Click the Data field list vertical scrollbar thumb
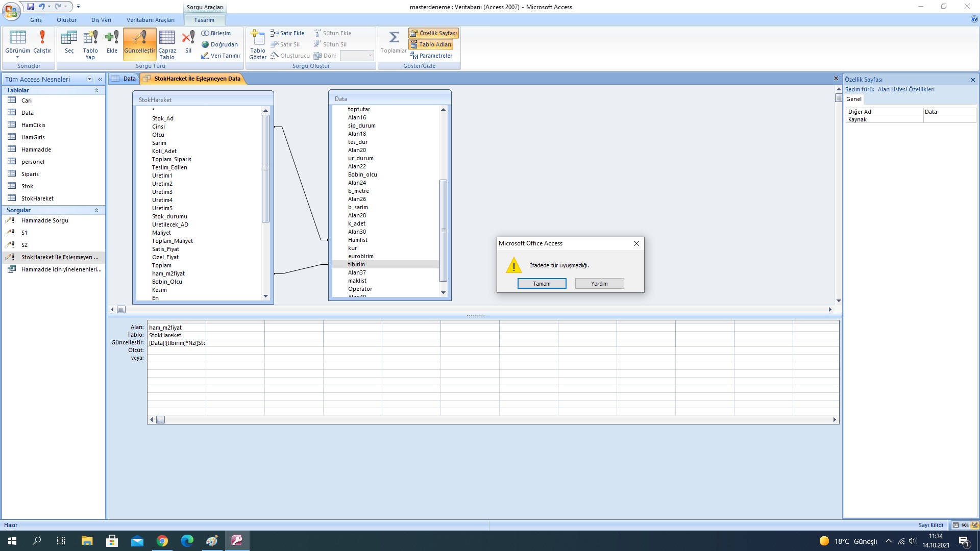Screen dimensions: 980x551 (x=443, y=230)
